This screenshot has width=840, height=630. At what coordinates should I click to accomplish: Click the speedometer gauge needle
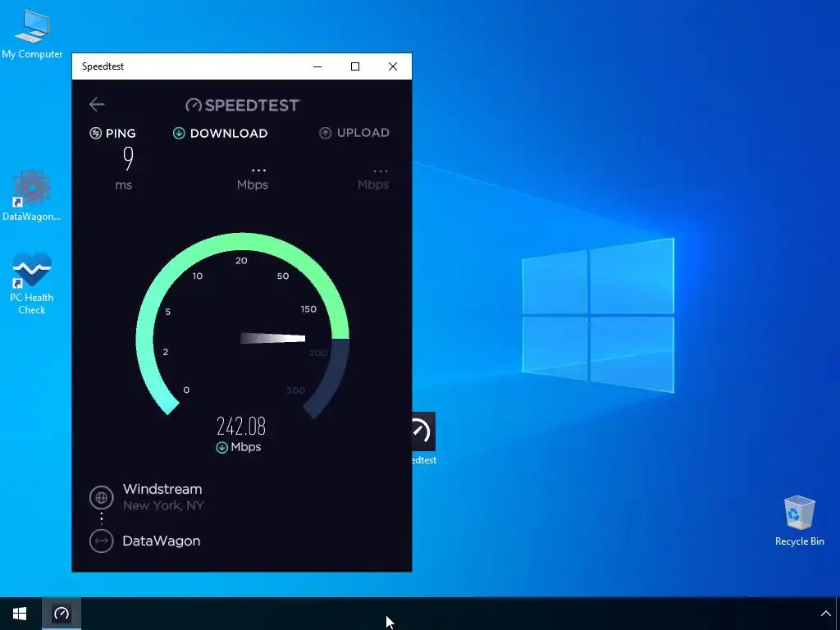[272, 338]
